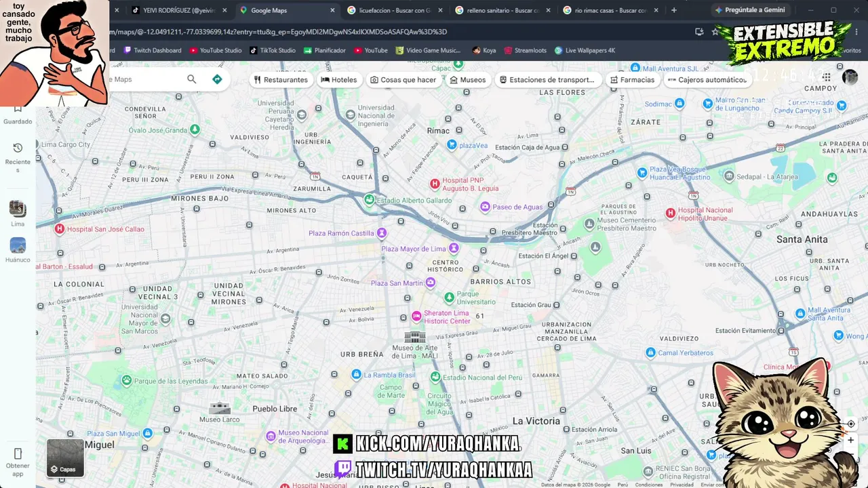Screen dimensions: 868x488
Task: Open the Planificador bookmark
Action: [x=325, y=50]
